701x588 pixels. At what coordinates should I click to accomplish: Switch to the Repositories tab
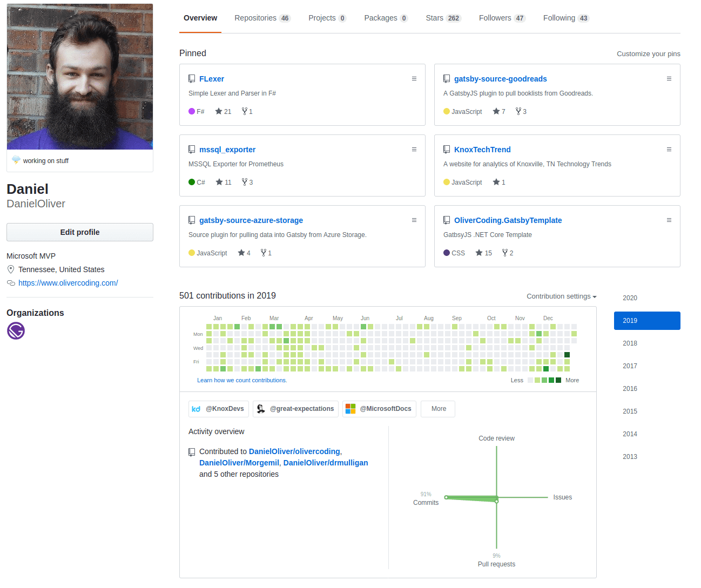coord(256,18)
